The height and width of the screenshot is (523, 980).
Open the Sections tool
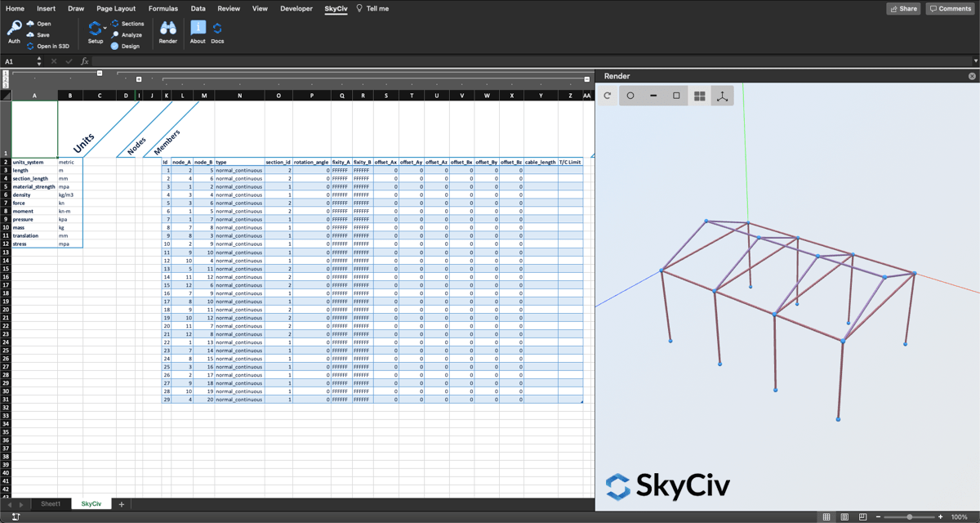tap(129, 23)
